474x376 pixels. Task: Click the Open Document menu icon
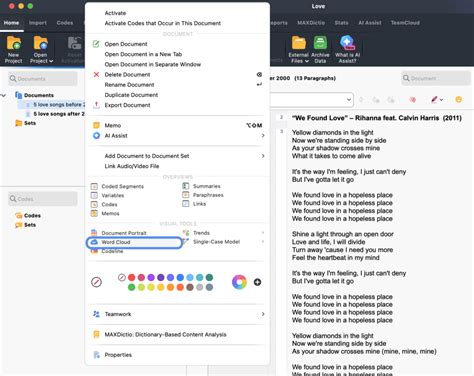coord(96,44)
